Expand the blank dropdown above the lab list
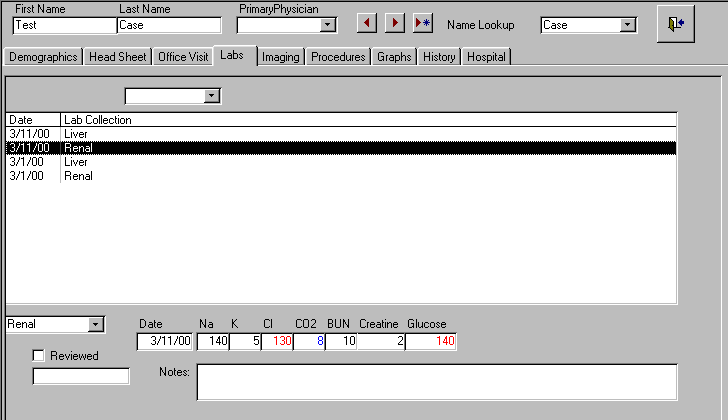 (x=210, y=96)
